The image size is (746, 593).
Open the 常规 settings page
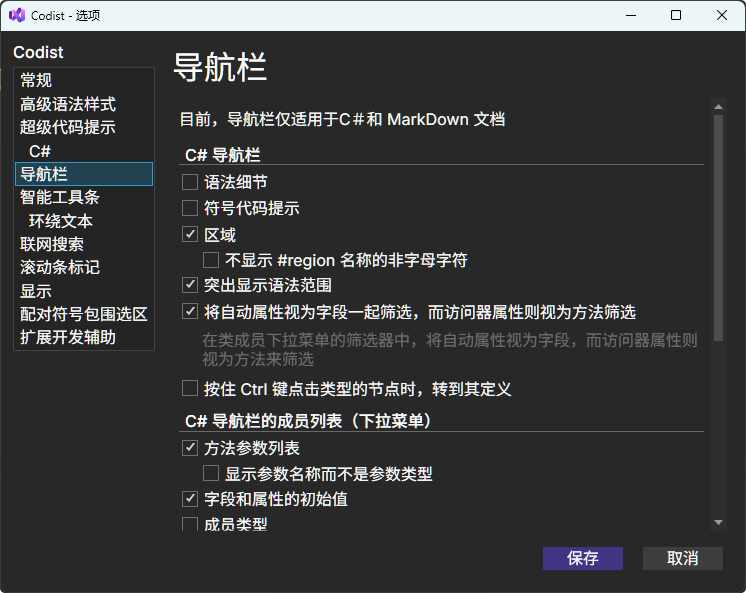(36, 80)
